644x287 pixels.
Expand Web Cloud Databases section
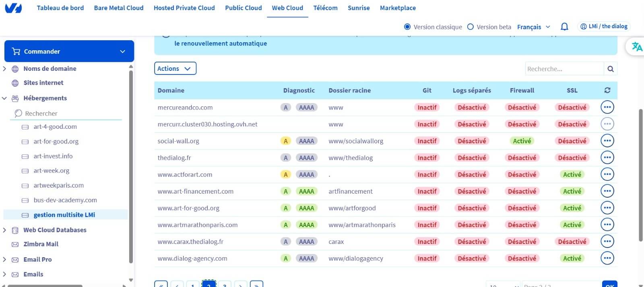[4, 230]
